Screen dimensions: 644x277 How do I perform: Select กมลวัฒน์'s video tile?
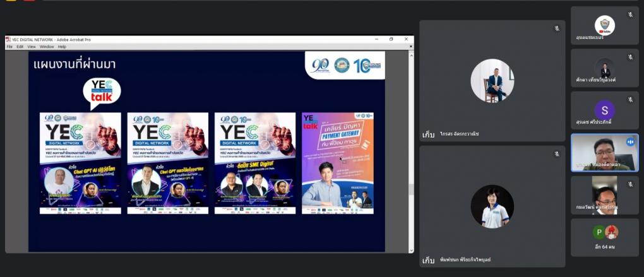605,196
